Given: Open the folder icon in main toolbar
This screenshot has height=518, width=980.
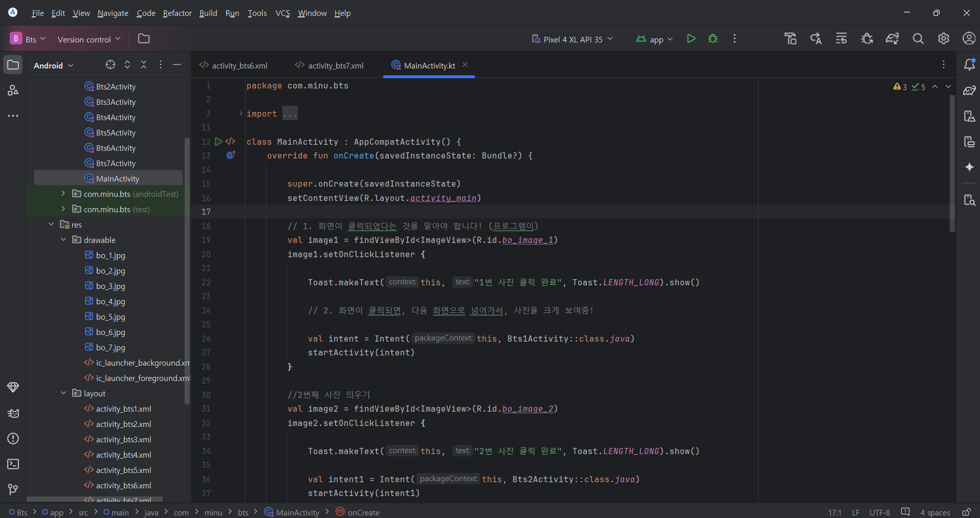Looking at the screenshot, I should pos(144,39).
